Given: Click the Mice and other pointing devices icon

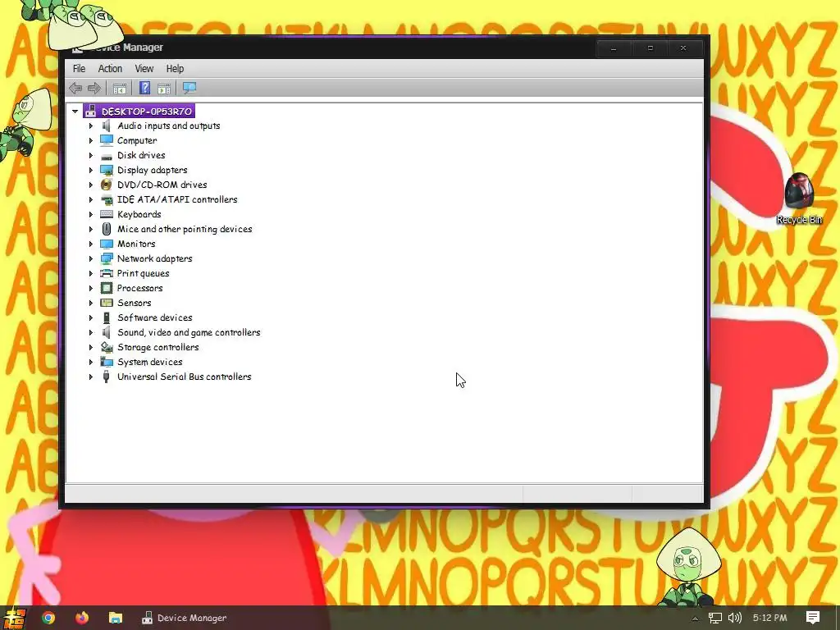Looking at the screenshot, I should click(107, 229).
